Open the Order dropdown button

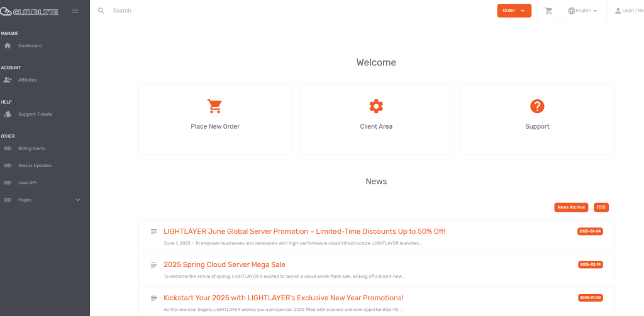[514, 11]
